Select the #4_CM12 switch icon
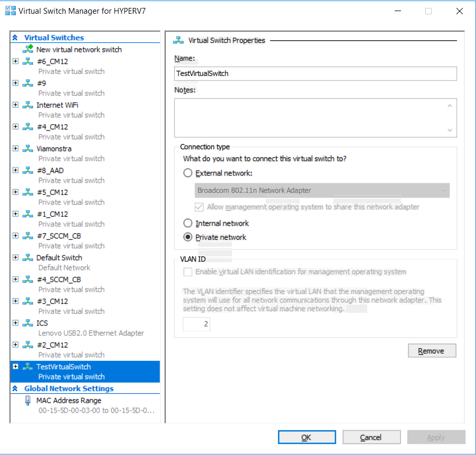Viewport: 476px width, 455px height. [28, 127]
